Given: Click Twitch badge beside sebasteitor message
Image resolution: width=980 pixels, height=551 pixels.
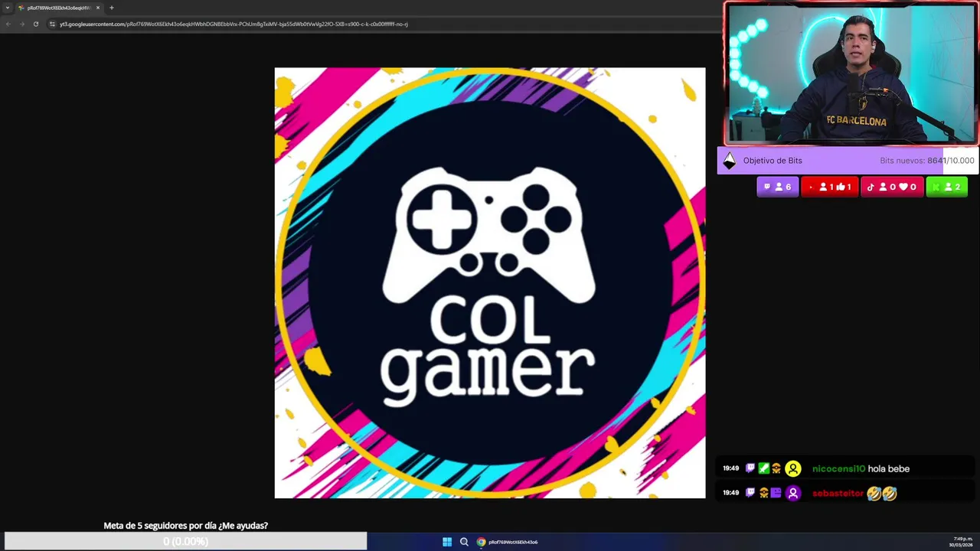Looking at the screenshot, I should (x=750, y=493).
